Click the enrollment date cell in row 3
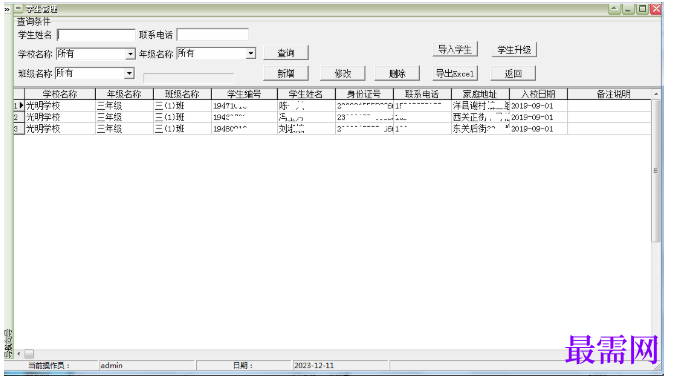 (538, 129)
